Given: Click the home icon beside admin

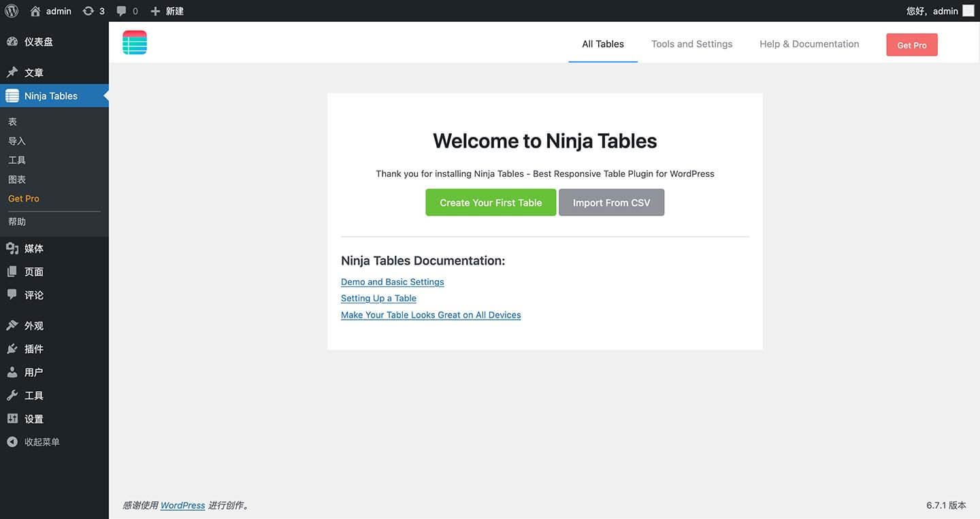Looking at the screenshot, I should pos(35,11).
